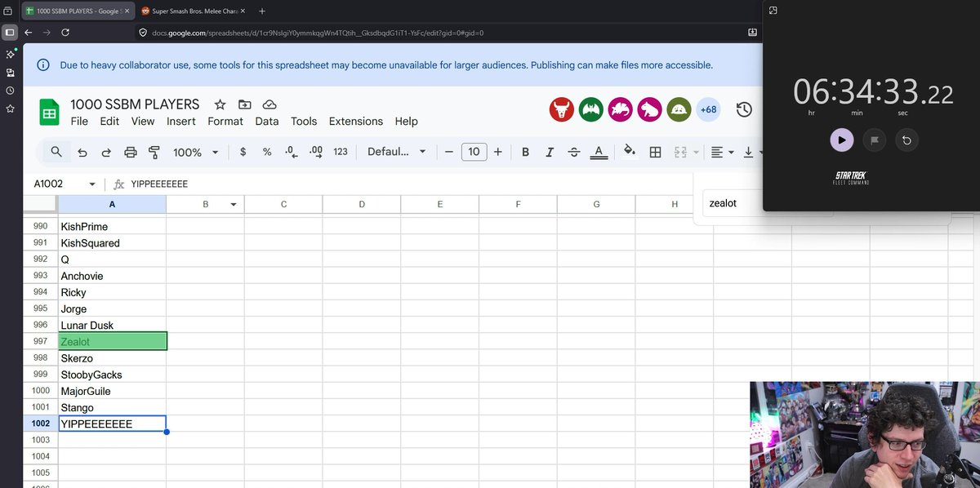This screenshot has height=488, width=980.
Task: Open the View menu
Action: (143, 121)
